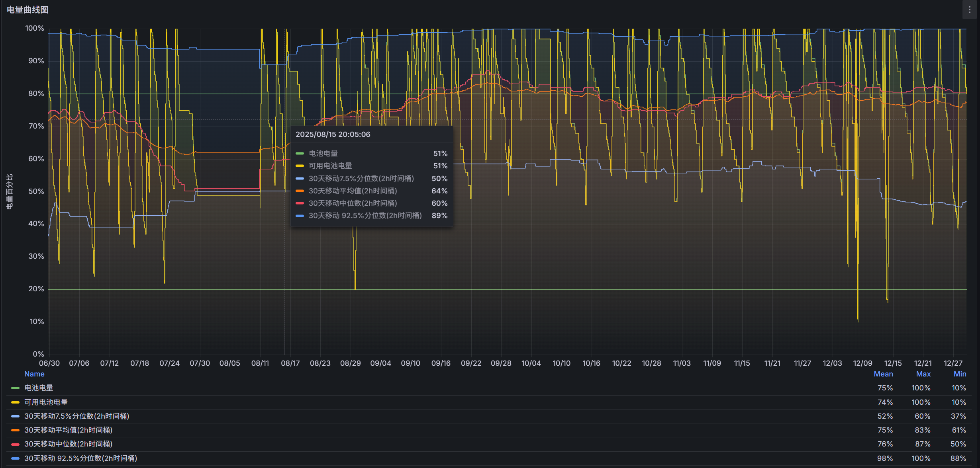
Task: Toggle 30天移动中位数(2h时间桶) series visibility
Action: pos(68,444)
